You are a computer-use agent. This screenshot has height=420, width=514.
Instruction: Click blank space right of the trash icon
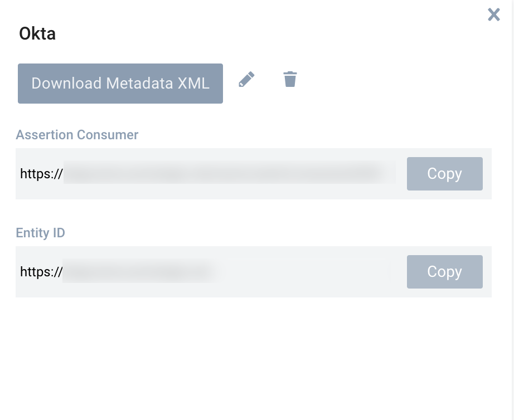point(390,81)
